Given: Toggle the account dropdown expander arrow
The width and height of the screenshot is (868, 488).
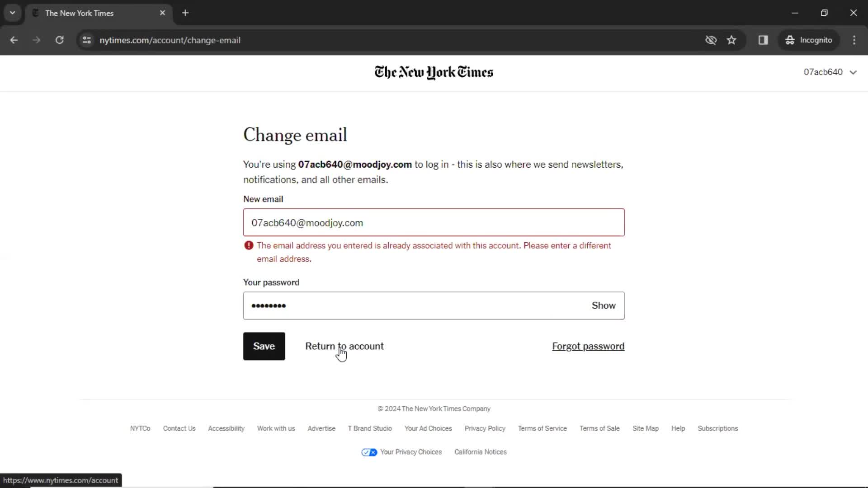Looking at the screenshot, I should (x=853, y=72).
